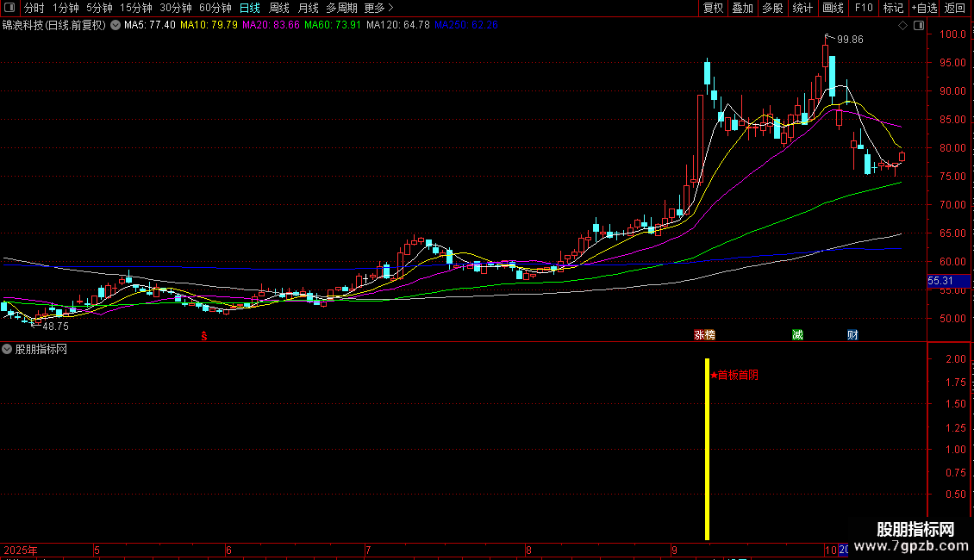Click the 2025年 date axis label

[21, 550]
